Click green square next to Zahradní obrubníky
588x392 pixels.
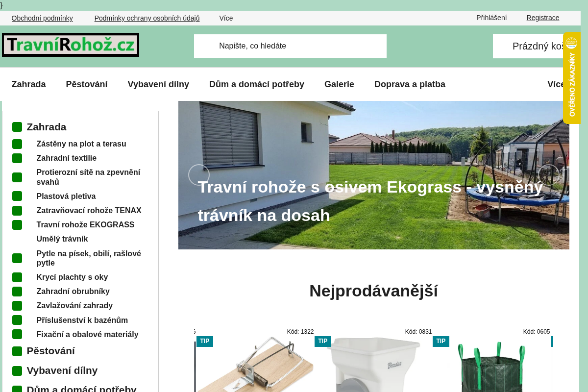coord(17,292)
